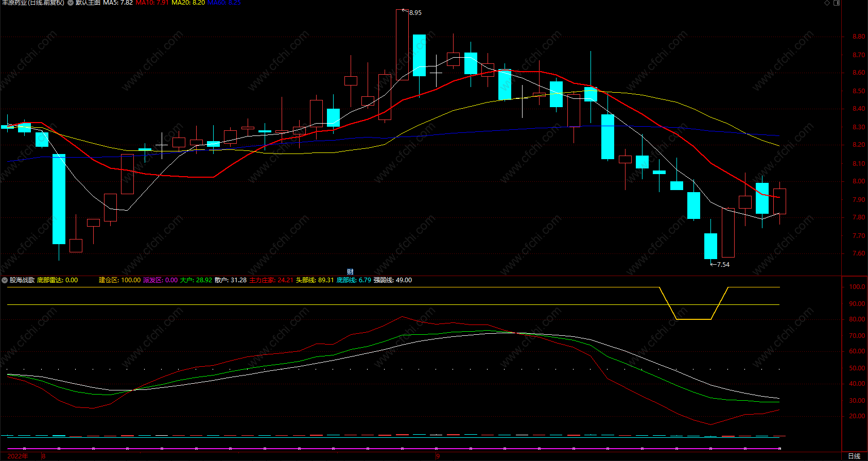Click the 底部线: 6.79 value
This screenshot has height=461, width=868.
(x=354, y=280)
